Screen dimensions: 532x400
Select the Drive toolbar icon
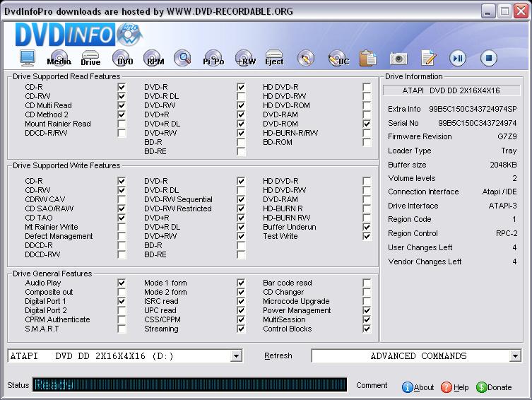[90, 58]
